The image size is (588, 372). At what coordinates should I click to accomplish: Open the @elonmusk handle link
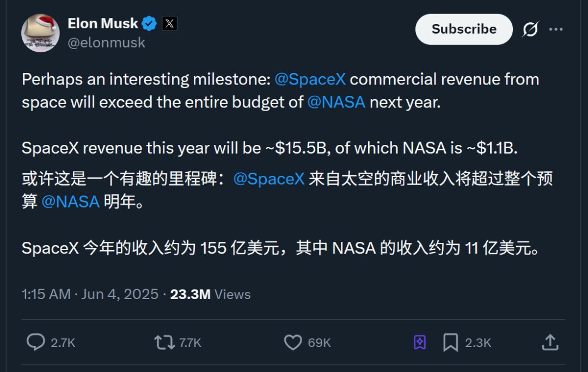[106, 42]
